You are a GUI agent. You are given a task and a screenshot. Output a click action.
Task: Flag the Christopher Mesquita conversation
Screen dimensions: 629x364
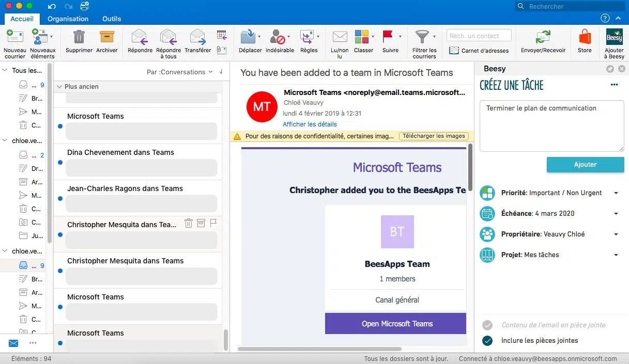[x=213, y=223]
